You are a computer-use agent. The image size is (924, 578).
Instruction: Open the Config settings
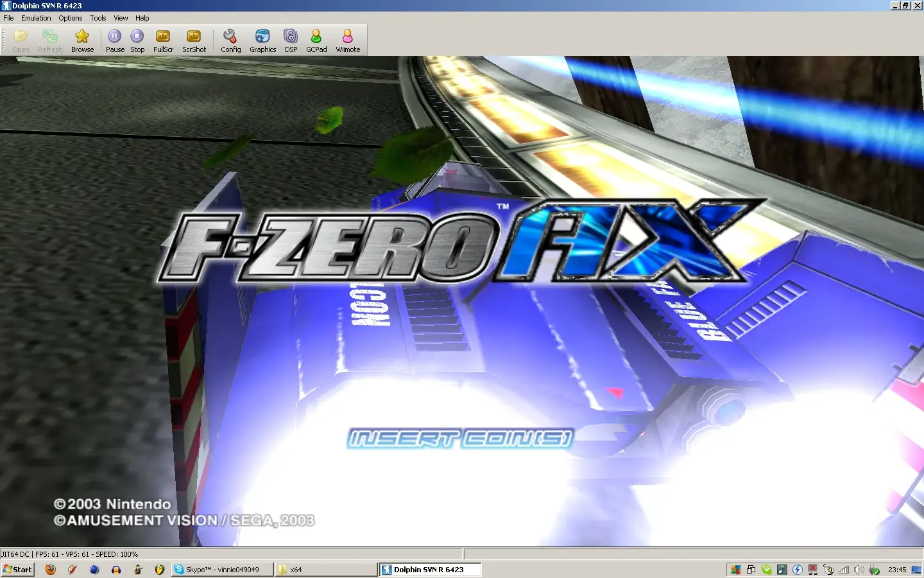230,40
